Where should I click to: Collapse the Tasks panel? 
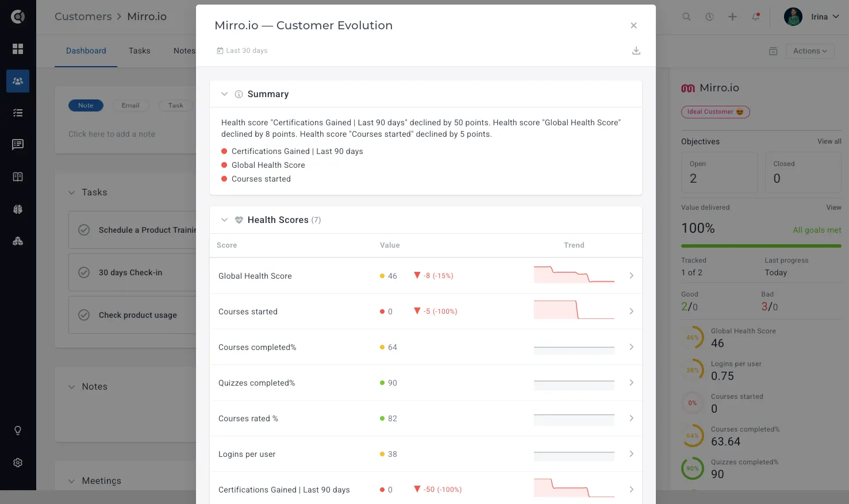[71, 193]
